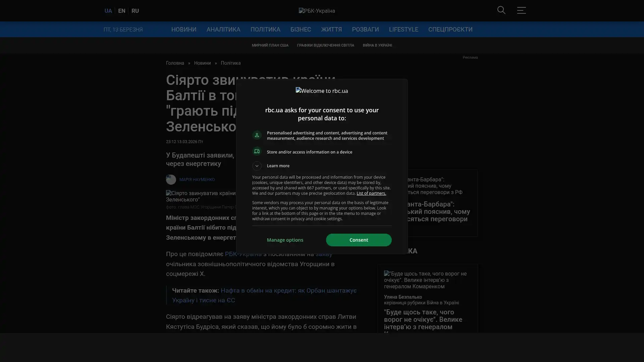
Task: Open the site search icon
Action: (x=501, y=10)
